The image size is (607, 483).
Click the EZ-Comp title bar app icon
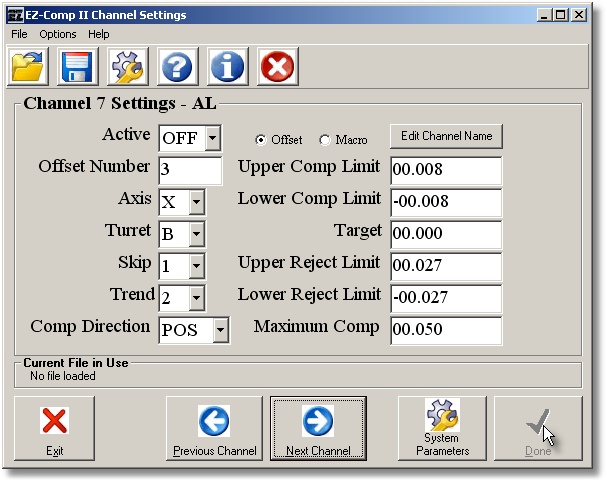click(x=16, y=15)
